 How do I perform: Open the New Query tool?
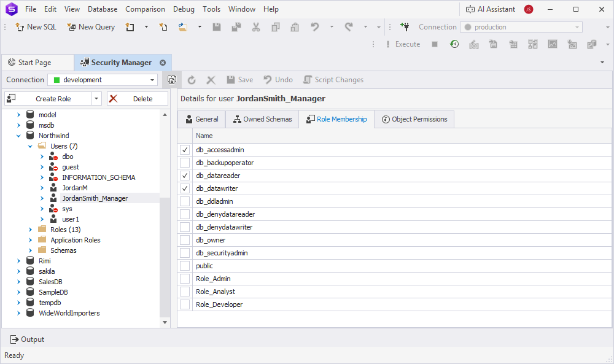click(90, 26)
